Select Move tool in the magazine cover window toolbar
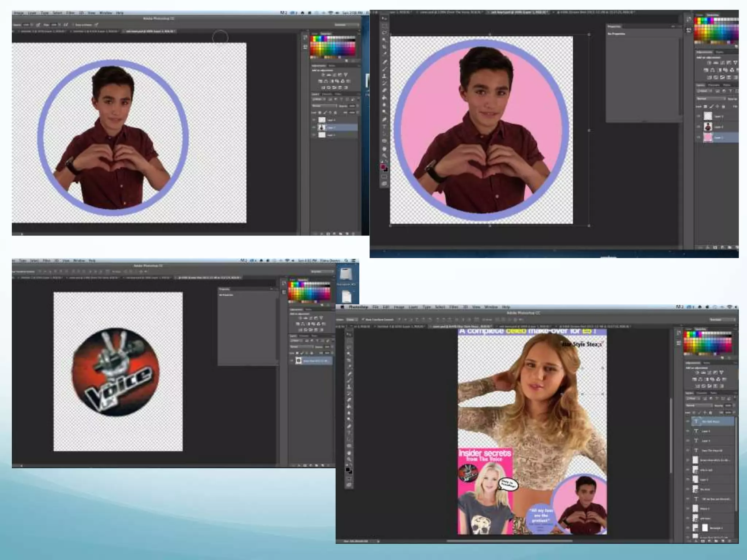This screenshot has width=747, height=560. [x=349, y=334]
